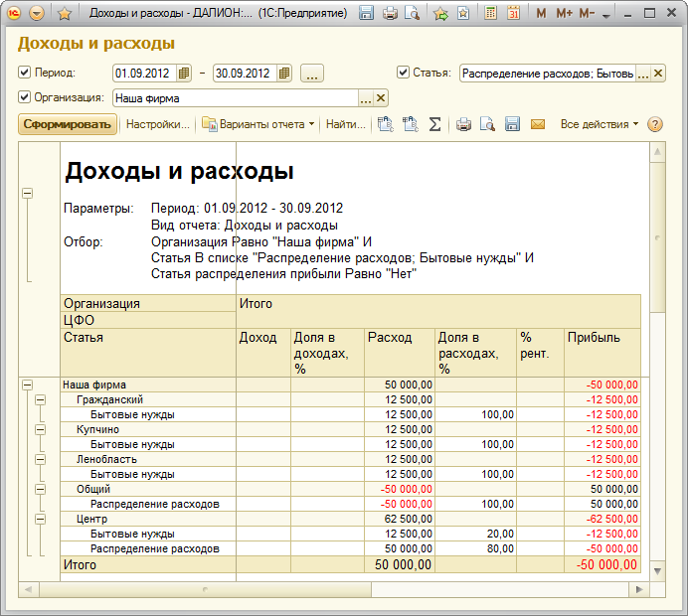Toggle the Период checkbox

pyautogui.click(x=25, y=72)
